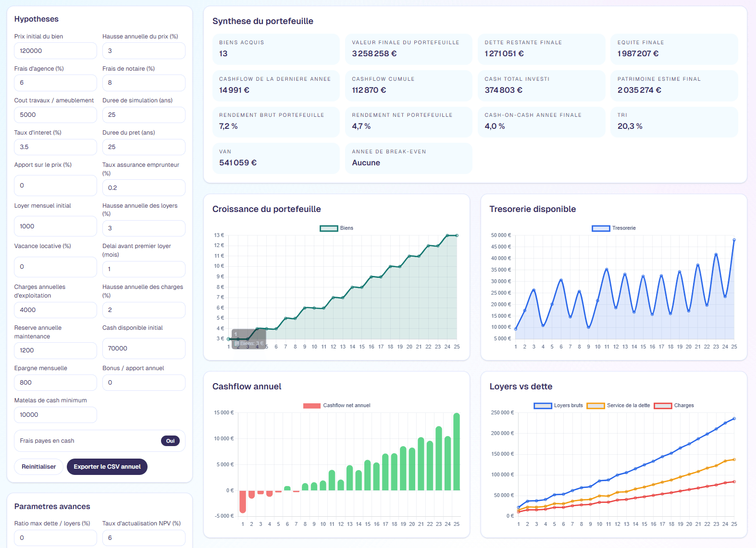Viewport: 756px width, 548px height.
Task: Toggle Loyers bruts legend swatch
Action: click(x=543, y=406)
